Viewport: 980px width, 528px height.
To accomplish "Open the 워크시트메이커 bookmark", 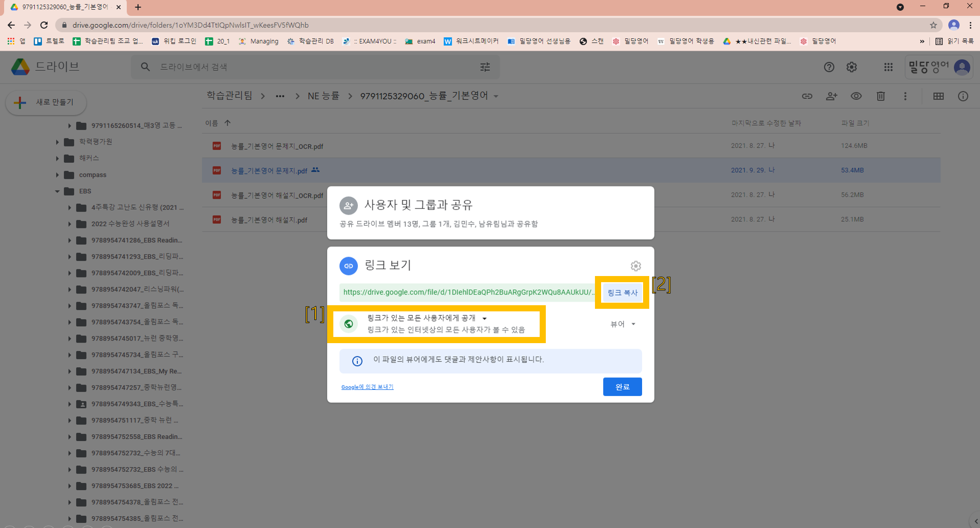I will pyautogui.click(x=471, y=41).
